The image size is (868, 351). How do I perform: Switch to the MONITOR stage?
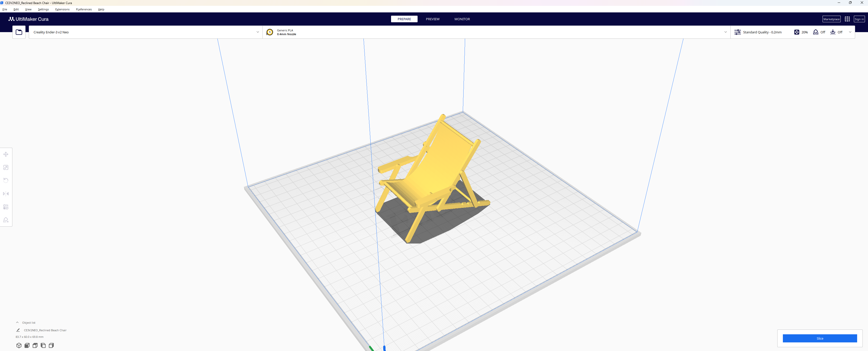pos(462,19)
